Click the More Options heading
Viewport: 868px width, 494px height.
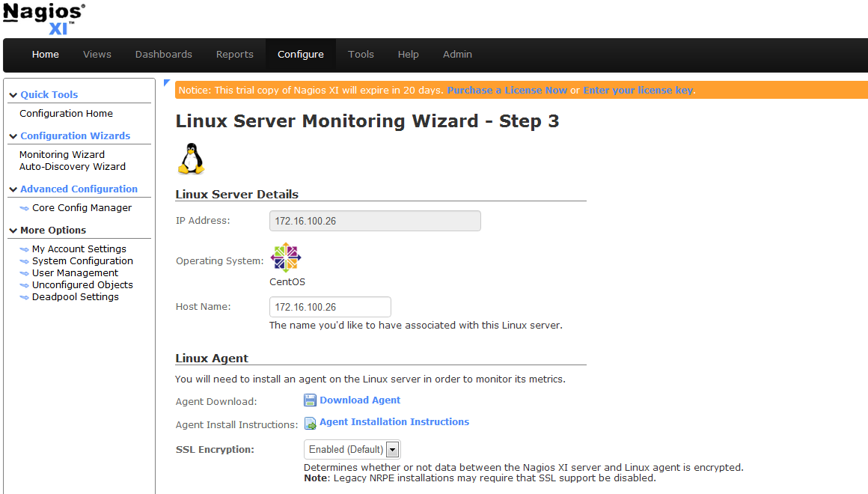click(x=53, y=231)
